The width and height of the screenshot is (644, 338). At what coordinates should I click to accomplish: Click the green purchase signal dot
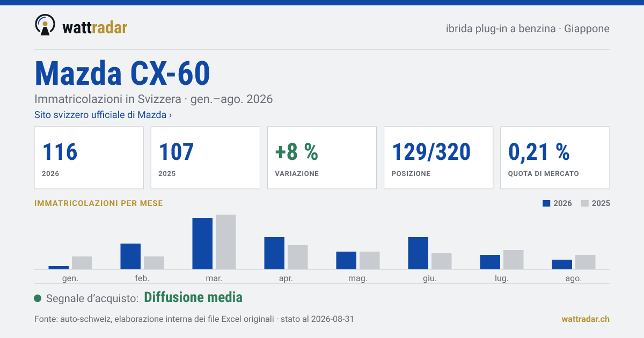[x=38, y=298]
